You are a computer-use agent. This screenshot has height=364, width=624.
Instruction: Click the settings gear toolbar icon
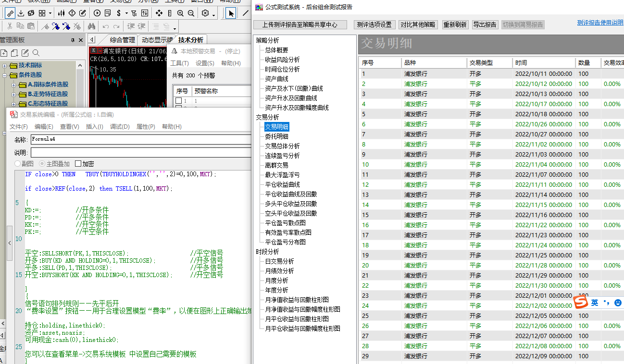205,13
